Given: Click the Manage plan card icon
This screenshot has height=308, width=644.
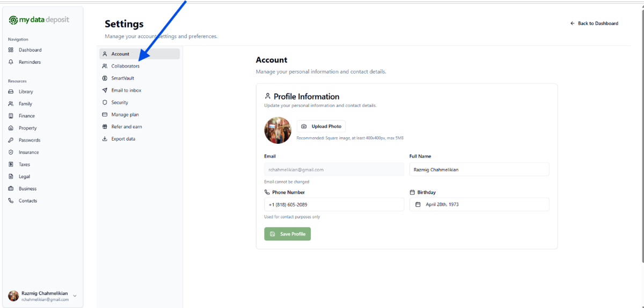Looking at the screenshot, I should [105, 115].
